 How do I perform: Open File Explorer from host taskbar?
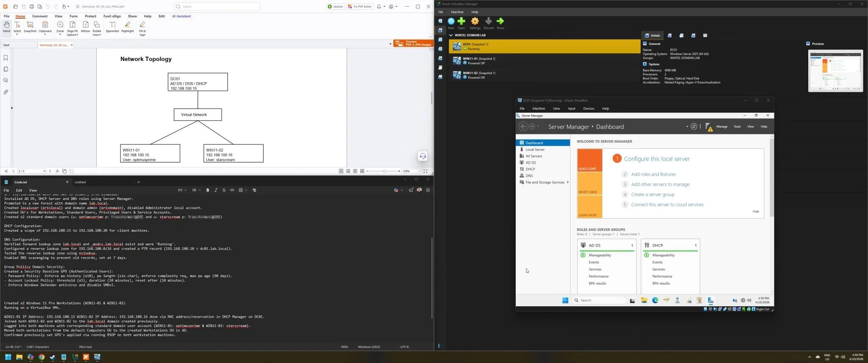click(x=19, y=357)
